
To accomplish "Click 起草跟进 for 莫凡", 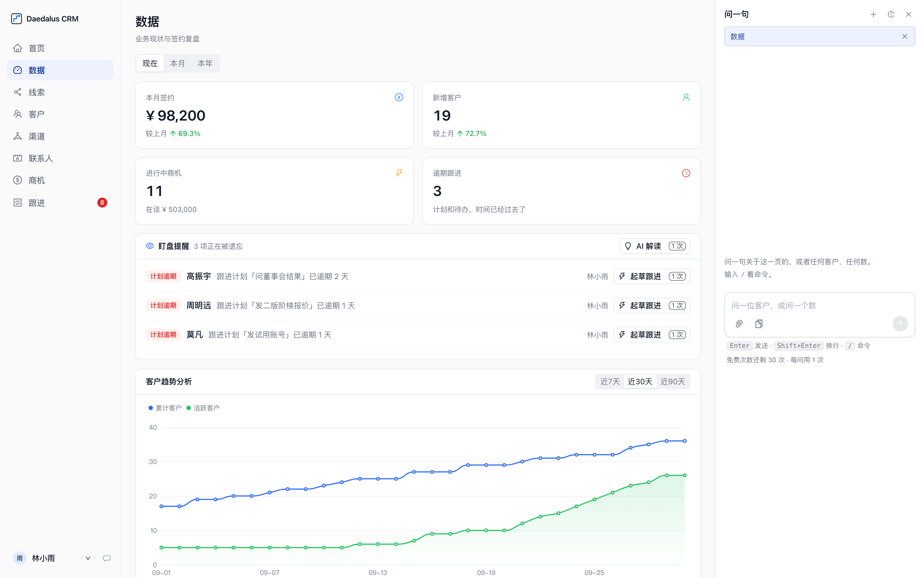I will click(652, 335).
